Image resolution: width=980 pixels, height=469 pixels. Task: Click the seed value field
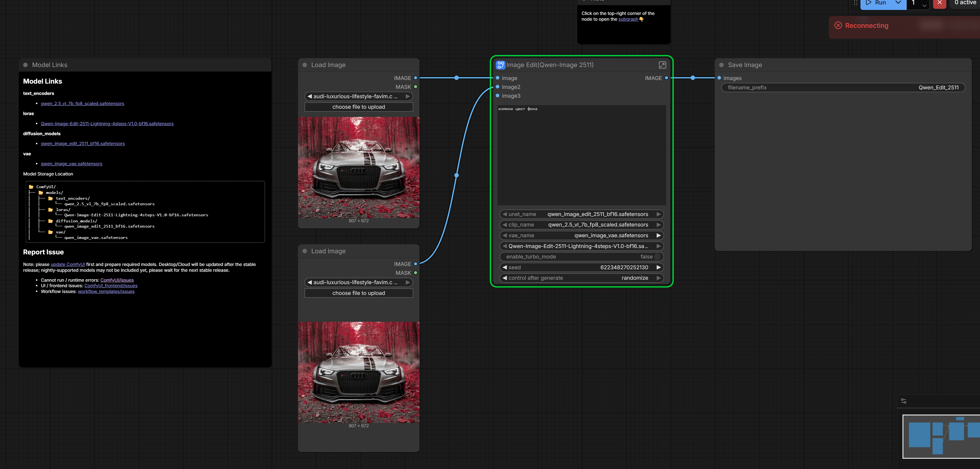pos(582,268)
